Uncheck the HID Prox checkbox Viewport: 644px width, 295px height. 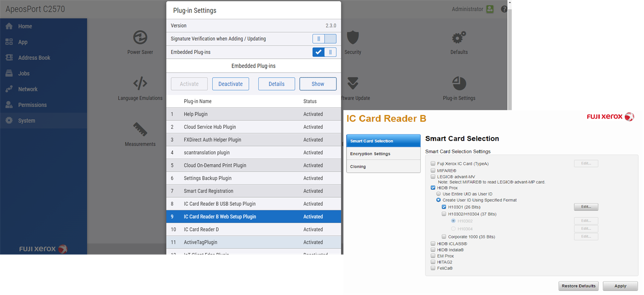click(x=433, y=188)
